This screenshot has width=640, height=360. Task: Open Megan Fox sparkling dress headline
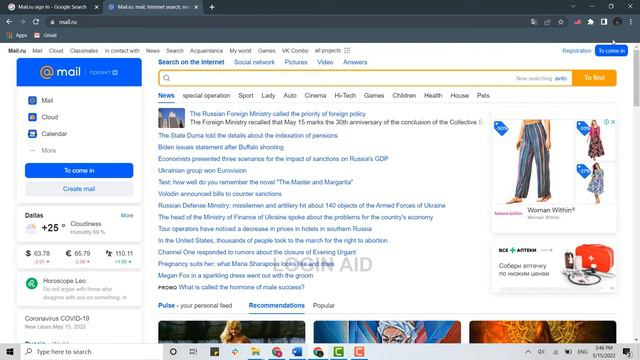click(x=236, y=276)
